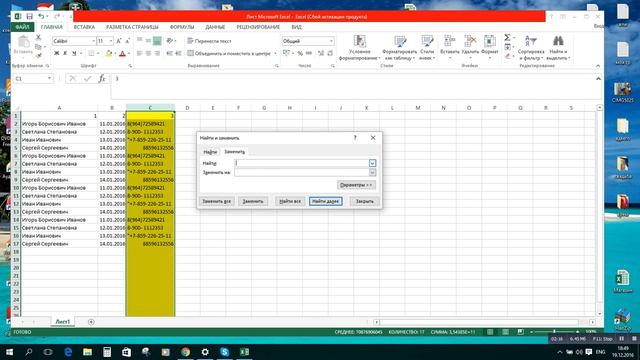
Task: Toggle italic formatting (К)
Action: coord(65,53)
